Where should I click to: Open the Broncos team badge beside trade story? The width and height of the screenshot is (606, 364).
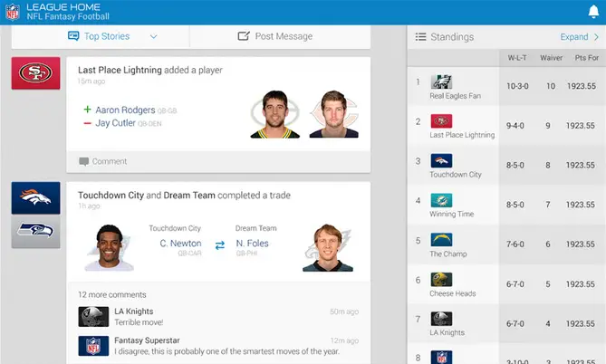click(x=35, y=197)
